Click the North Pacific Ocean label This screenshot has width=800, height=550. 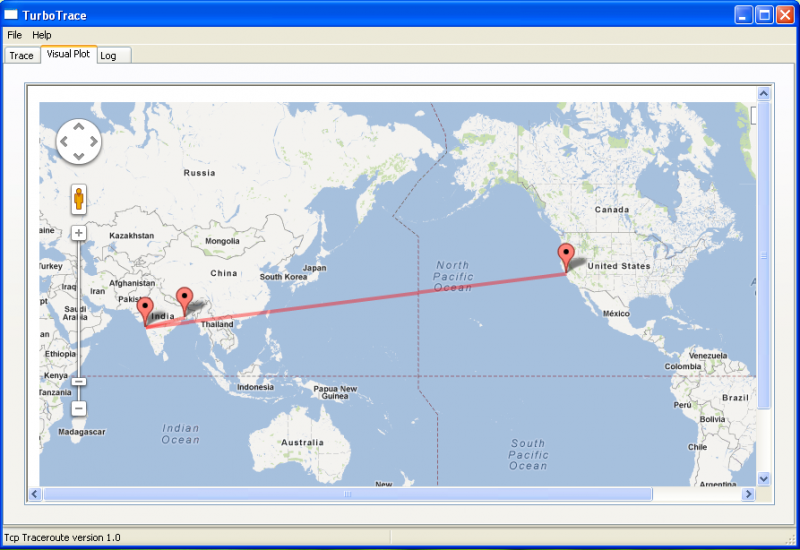click(x=453, y=276)
